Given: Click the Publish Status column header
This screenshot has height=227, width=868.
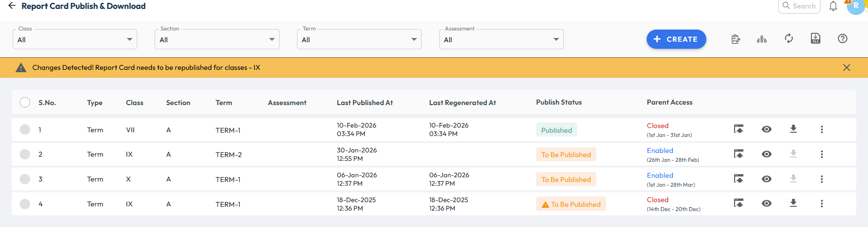Looking at the screenshot, I should (558, 102).
